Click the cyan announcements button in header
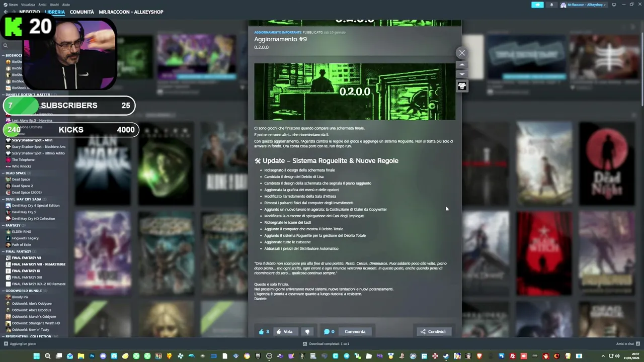Image resolution: width=644 pixels, height=362 pixels. 537,5
